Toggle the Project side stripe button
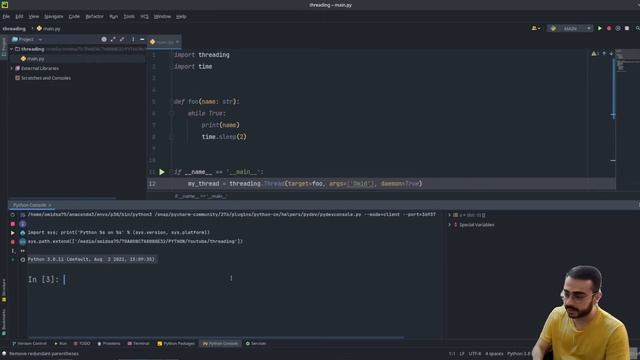640x360 pixels. pyautogui.click(x=4, y=47)
